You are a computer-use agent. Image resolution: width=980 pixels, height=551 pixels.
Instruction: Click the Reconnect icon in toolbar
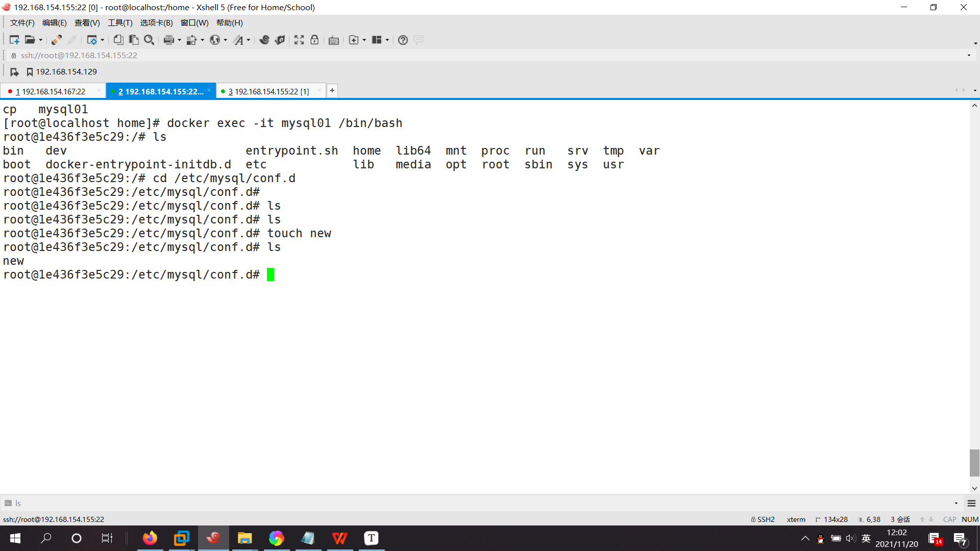57,40
